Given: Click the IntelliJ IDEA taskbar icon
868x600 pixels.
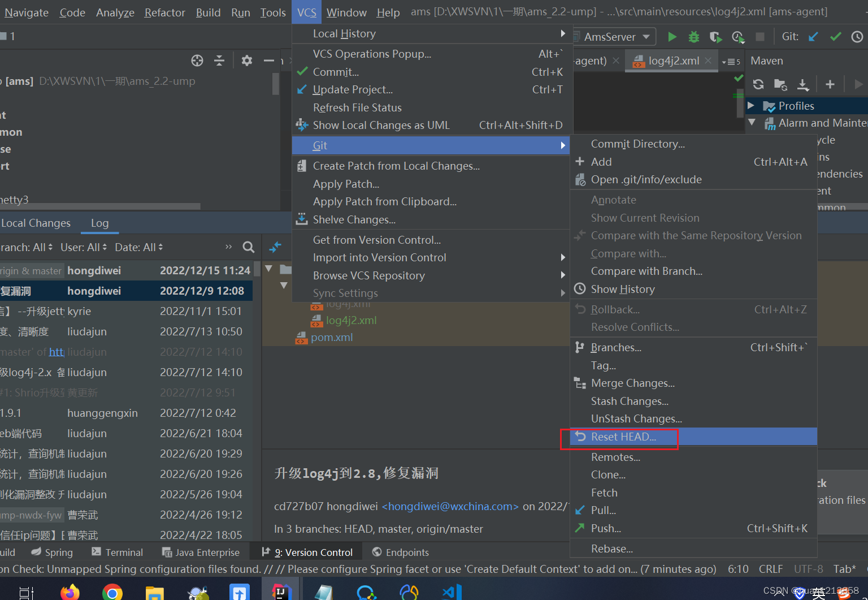Looking at the screenshot, I should [x=281, y=592].
